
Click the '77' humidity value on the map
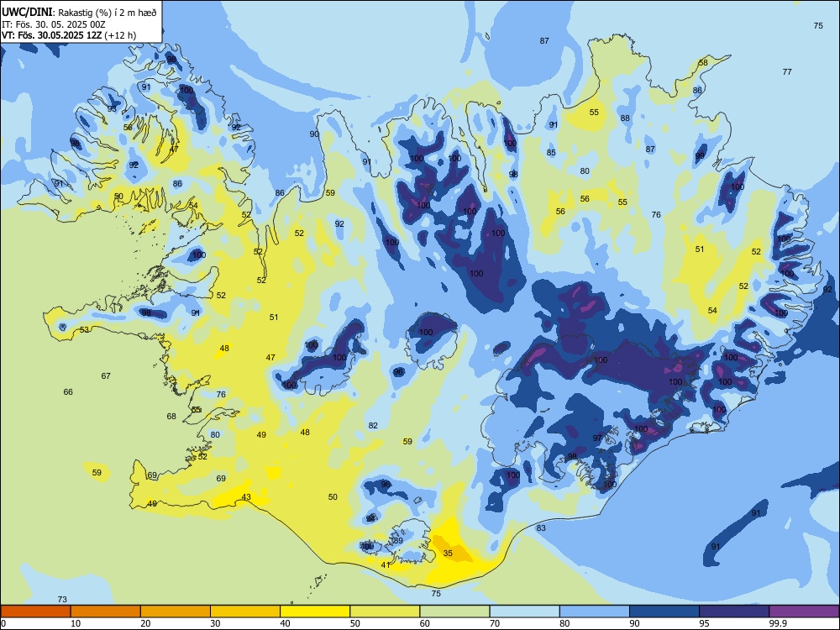[x=787, y=71]
